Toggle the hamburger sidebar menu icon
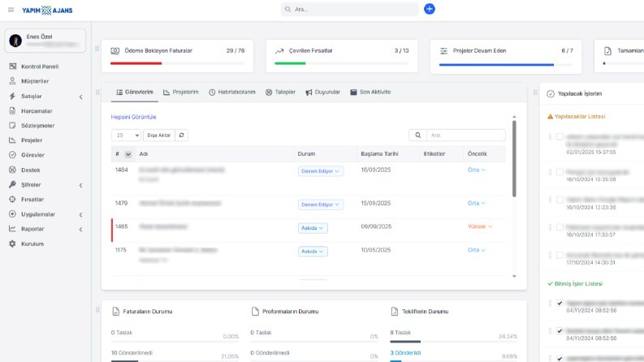 (x=11, y=10)
